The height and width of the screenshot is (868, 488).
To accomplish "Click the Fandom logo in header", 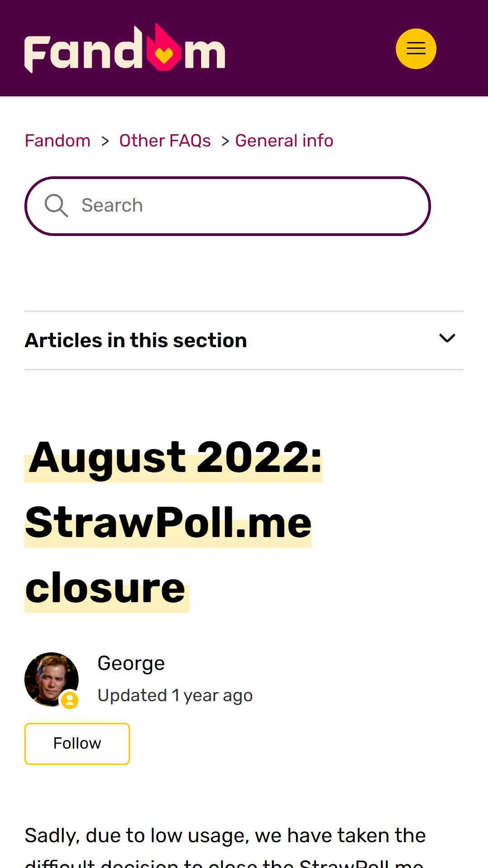I will point(125,48).
